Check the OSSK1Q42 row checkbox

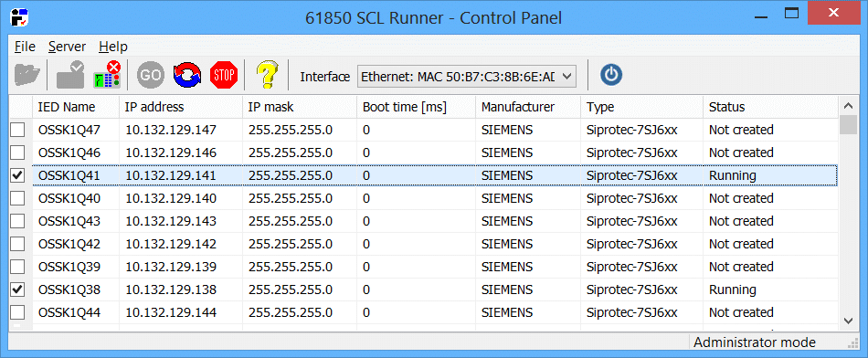coord(17,244)
